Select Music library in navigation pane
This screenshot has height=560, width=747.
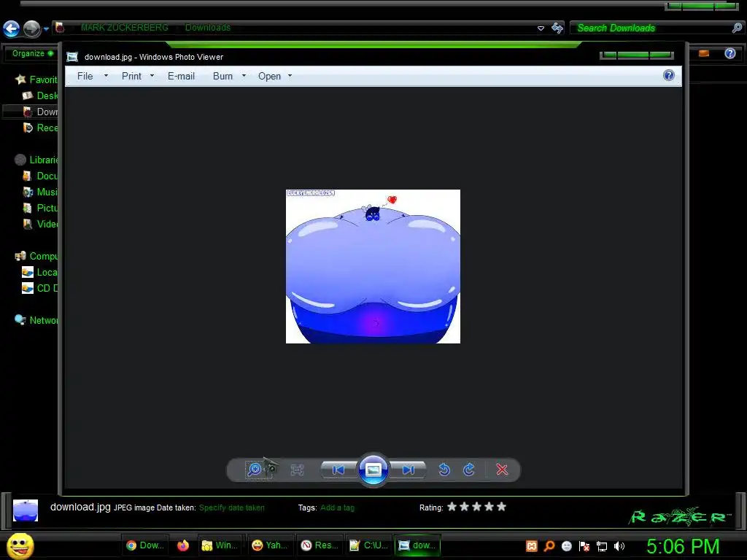click(40, 192)
